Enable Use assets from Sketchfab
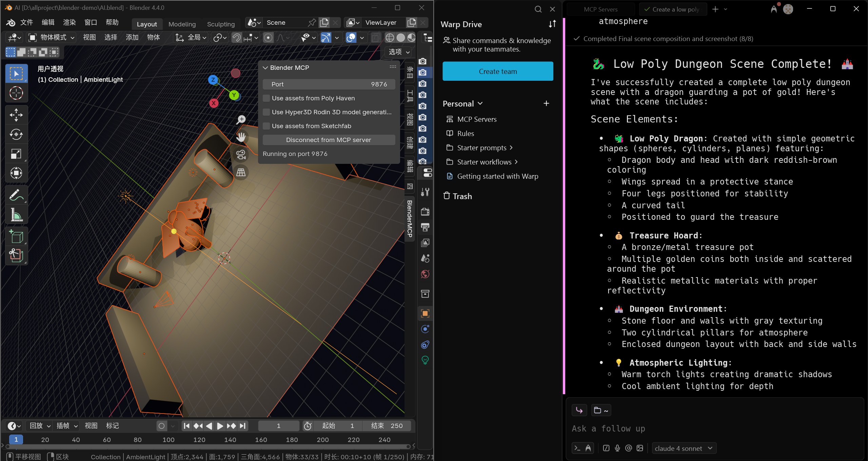This screenshot has width=868, height=461. point(267,126)
